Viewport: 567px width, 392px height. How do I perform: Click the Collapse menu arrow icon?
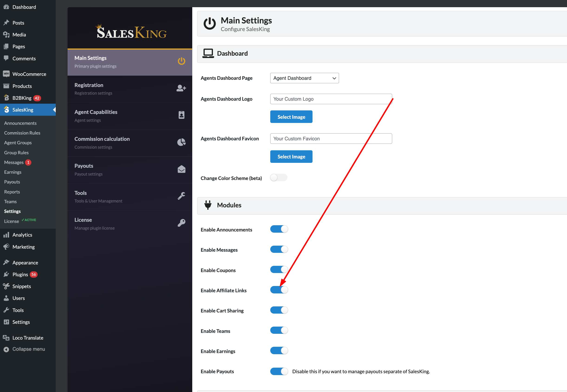(6, 349)
